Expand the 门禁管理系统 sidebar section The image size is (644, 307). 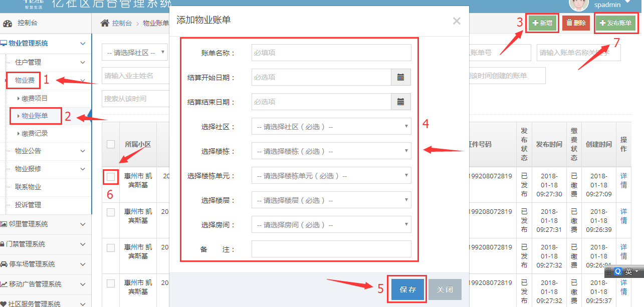[x=45, y=244]
